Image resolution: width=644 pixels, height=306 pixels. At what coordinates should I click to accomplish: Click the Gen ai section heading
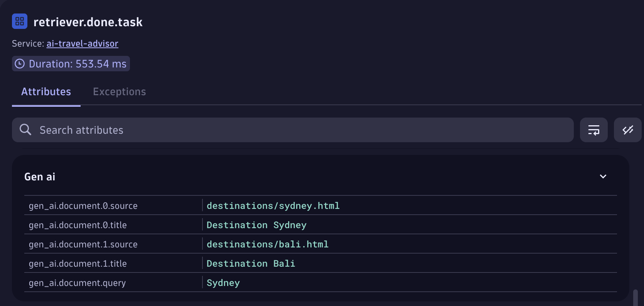40,177
